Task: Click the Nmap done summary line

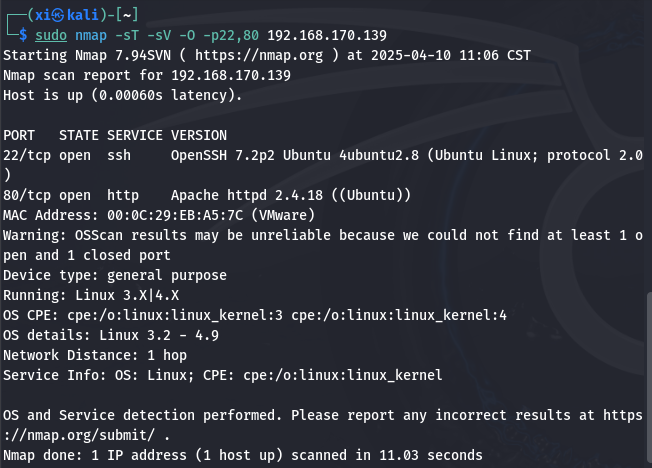Action: [x=243, y=455]
